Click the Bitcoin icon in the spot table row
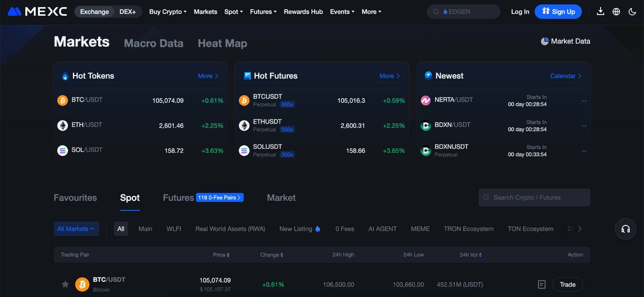Screen dimensions: 644x297 tap(82, 285)
